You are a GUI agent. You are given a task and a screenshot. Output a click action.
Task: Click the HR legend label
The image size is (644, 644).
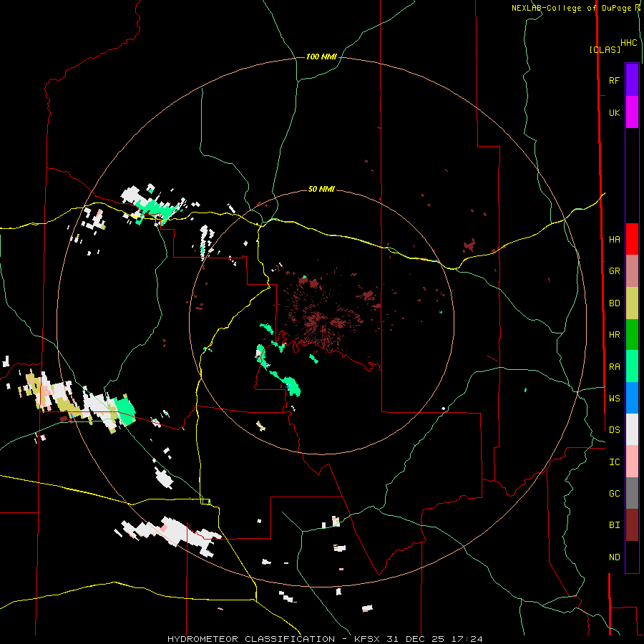coord(614,335)
